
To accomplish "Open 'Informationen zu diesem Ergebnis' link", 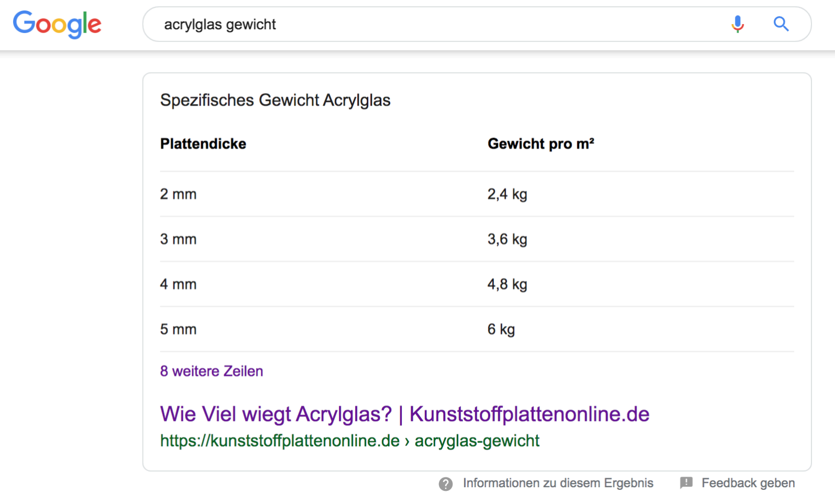I will point(558,483).
